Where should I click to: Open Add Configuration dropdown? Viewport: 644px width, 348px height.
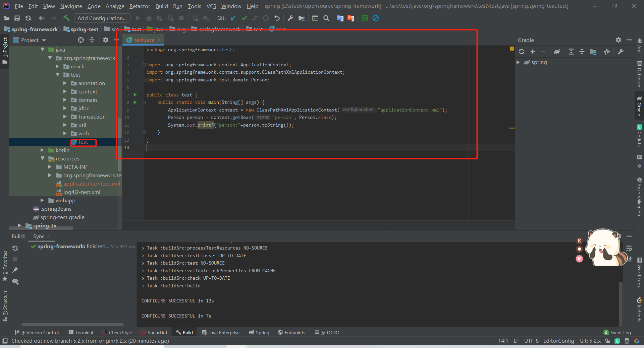pyautogui.click(x=102, y=18)
